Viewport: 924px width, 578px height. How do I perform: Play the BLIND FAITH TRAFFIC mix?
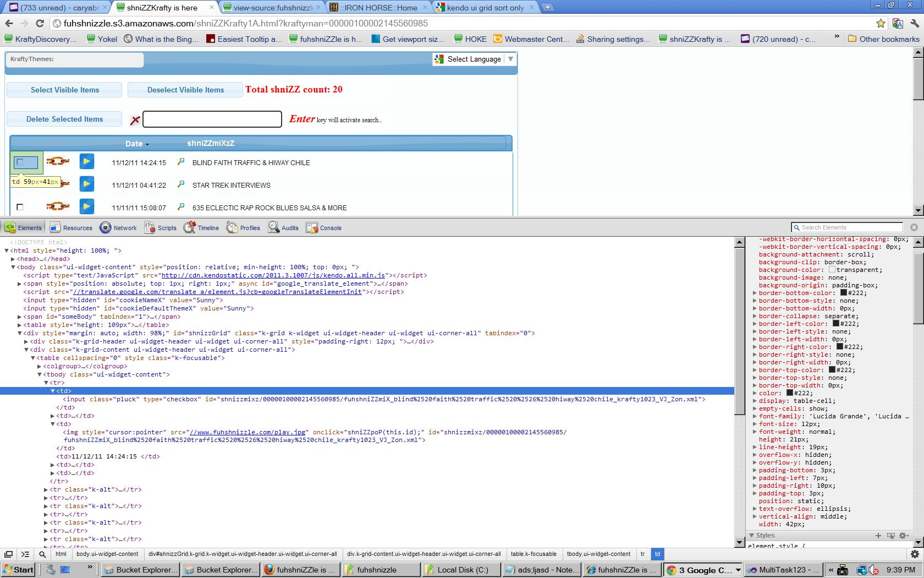click(86, 161)
